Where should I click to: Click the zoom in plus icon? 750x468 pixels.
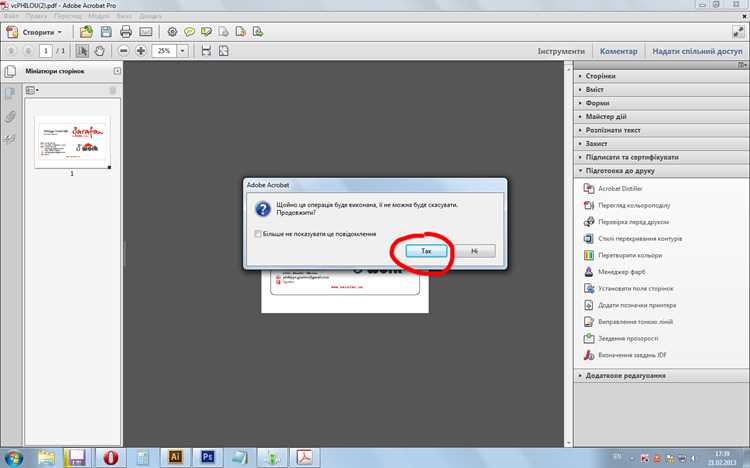pos(141,51)
